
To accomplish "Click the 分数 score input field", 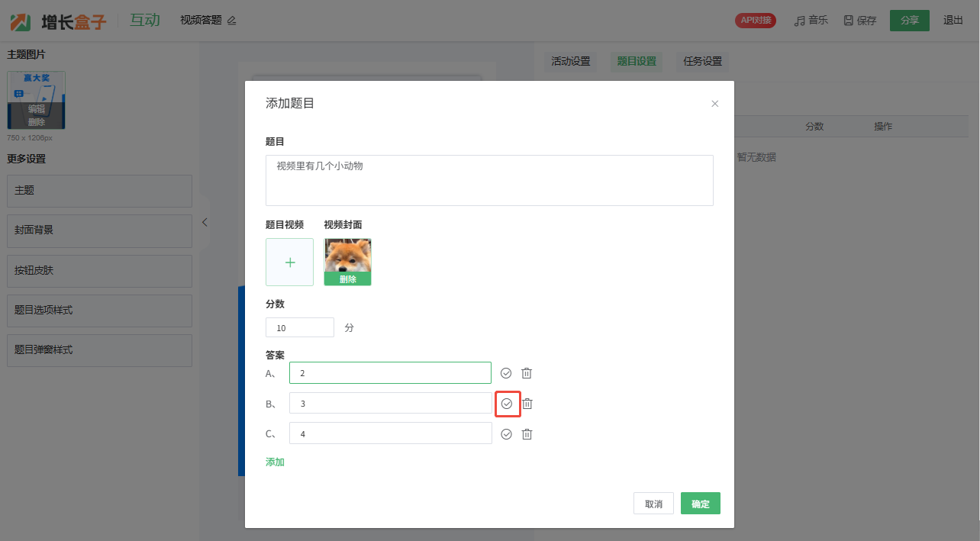I will click(x=300, y=328).
